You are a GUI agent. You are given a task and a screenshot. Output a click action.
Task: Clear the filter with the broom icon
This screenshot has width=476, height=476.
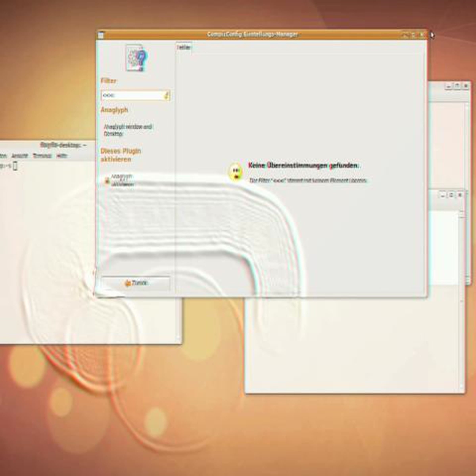tap(167, 96)
